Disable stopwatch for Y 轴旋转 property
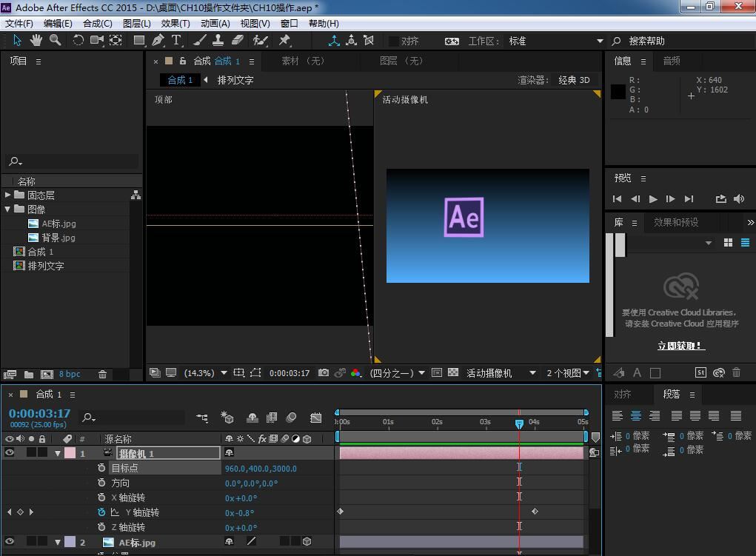The height and width of the screenshot is (556, 756). pyautogui.click(x=101, y=512)
